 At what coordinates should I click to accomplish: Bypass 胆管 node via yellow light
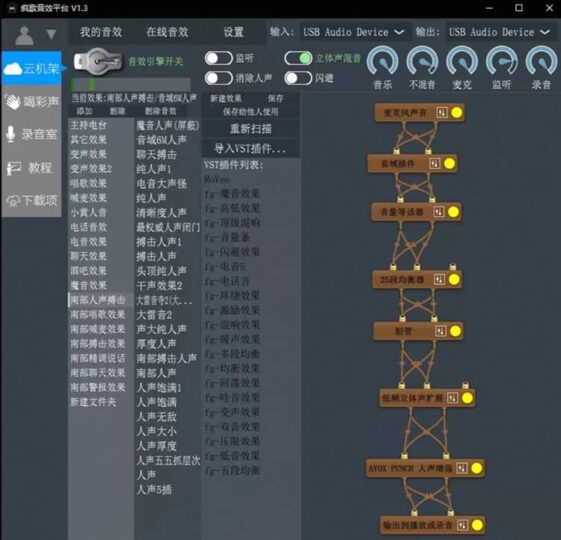click(x=455, y=331)
